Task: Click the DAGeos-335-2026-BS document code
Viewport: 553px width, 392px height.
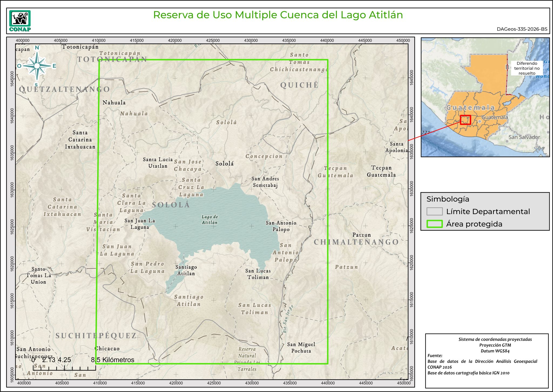Action: (522, 29)
